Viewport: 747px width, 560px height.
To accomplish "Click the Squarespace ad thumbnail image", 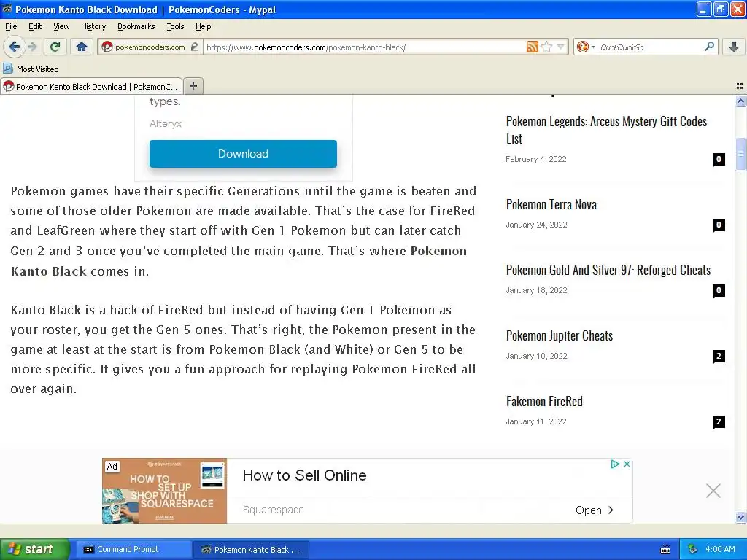I will click(164, 491).
